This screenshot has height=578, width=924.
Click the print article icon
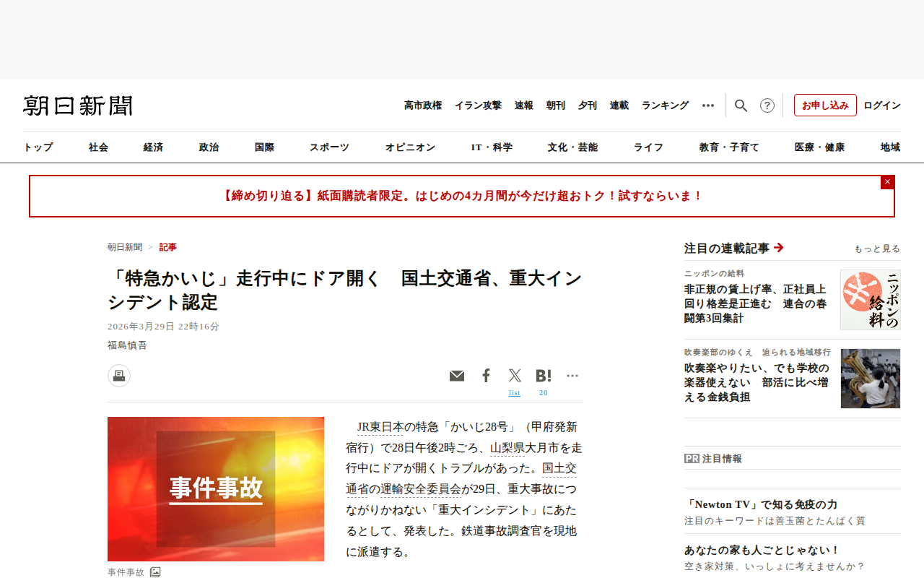[x=119, y=376]
